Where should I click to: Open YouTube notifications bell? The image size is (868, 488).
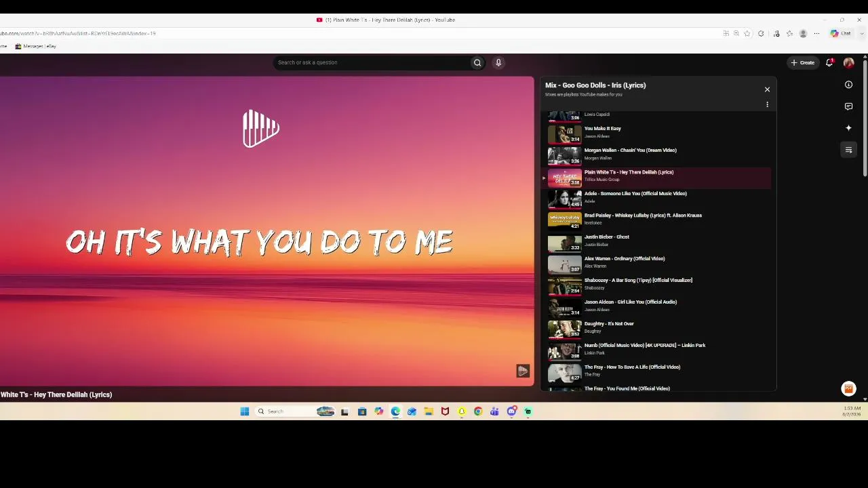pos(829,63)
